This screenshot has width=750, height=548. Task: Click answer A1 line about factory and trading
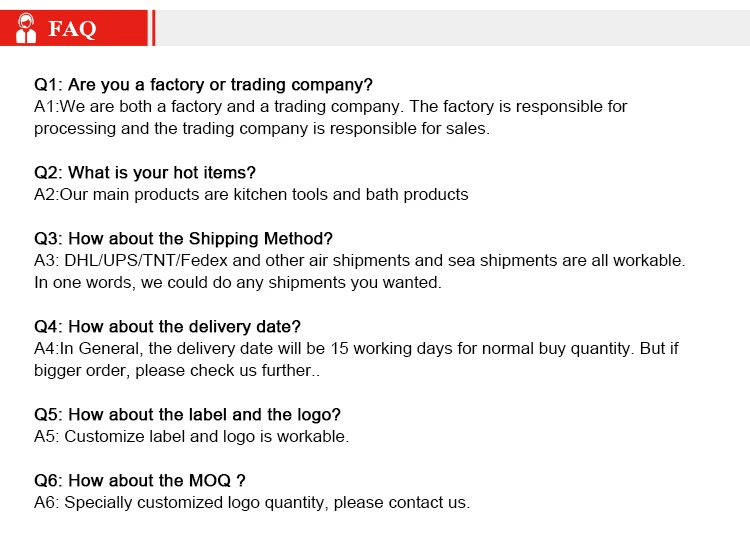point(330,106)
